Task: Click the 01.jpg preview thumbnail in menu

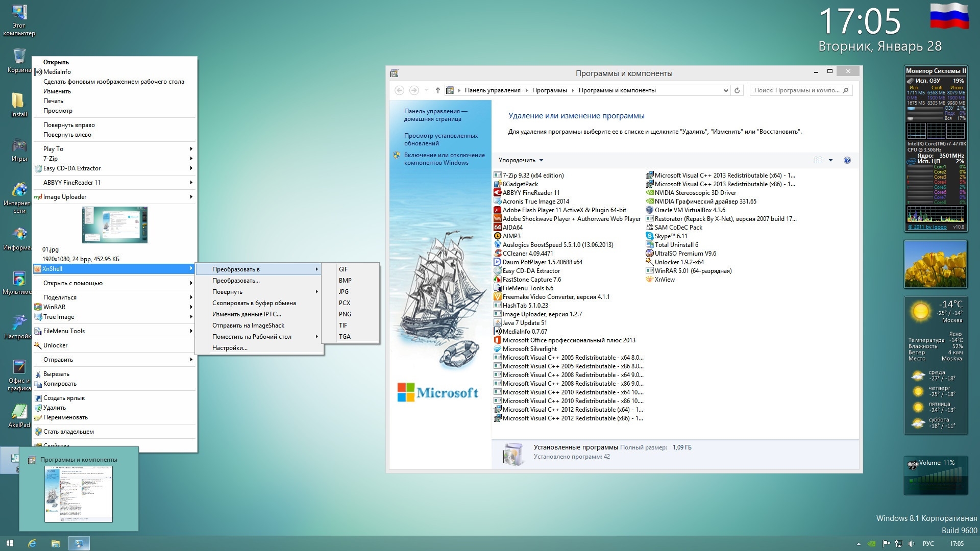Action: click(115, 225)
